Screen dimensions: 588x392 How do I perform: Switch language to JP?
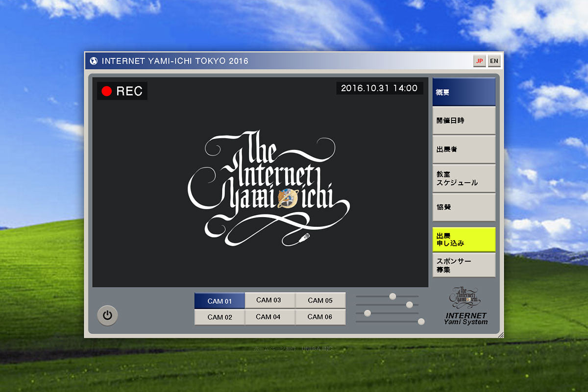coord(479,61)
